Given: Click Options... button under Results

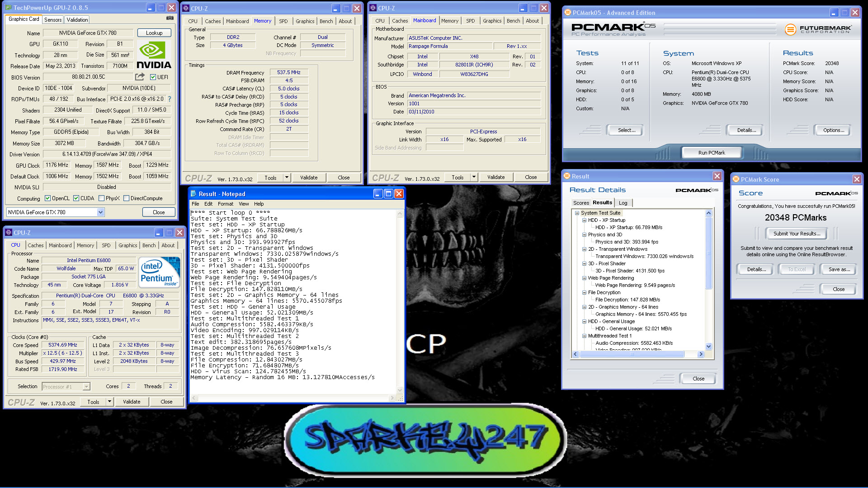Looking at the screenshot, I should point(834,130).
